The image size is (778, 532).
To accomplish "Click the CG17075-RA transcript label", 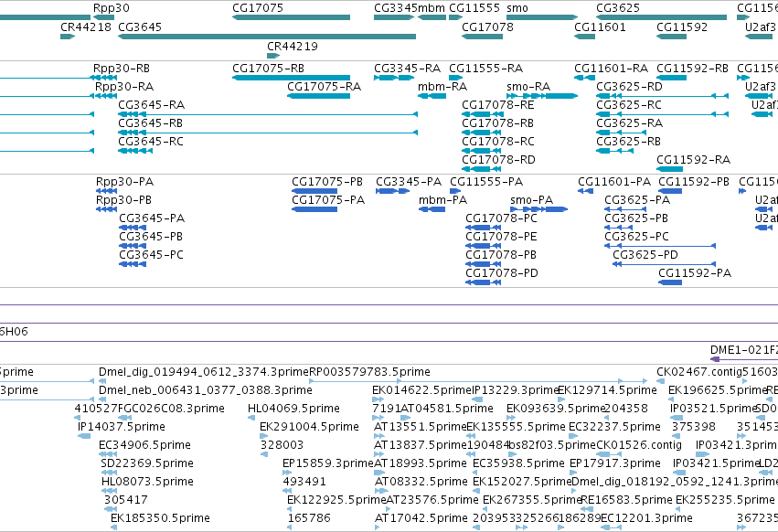I will (324, 86).
